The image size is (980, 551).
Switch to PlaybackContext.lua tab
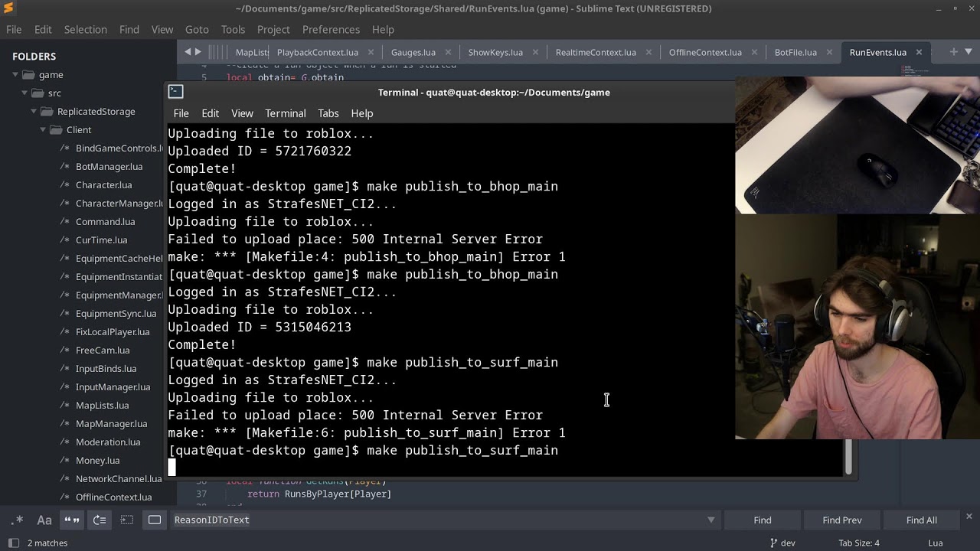(x=318, y=52)
